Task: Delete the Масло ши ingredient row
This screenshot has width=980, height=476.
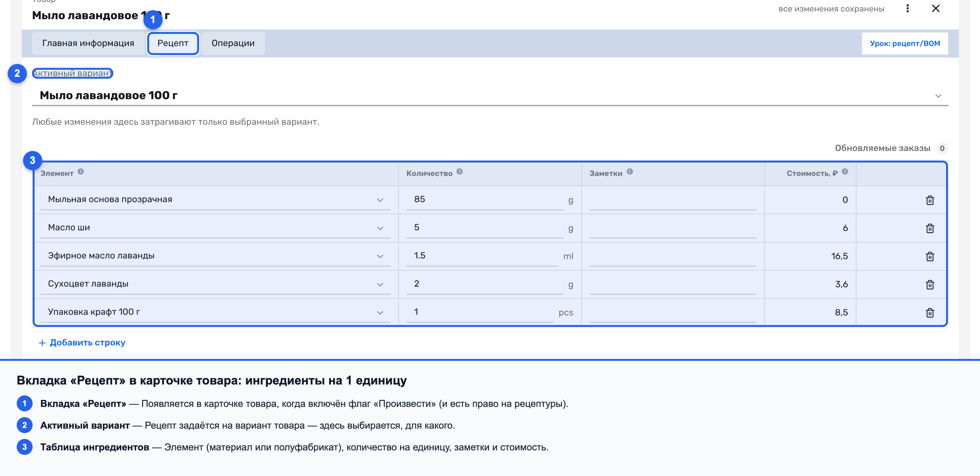Action: click(929, 228)
